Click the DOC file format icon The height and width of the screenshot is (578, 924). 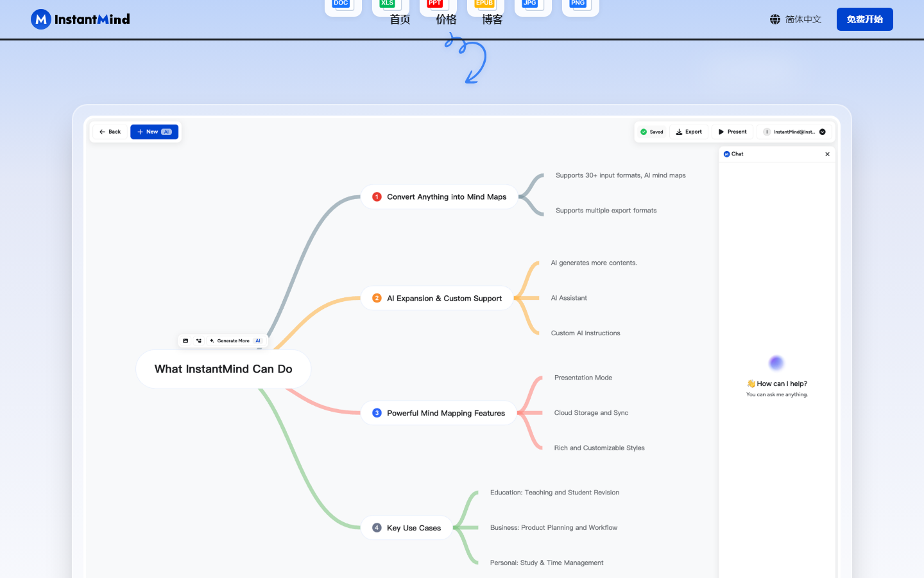pyautogui.click(x=343, y=6)
